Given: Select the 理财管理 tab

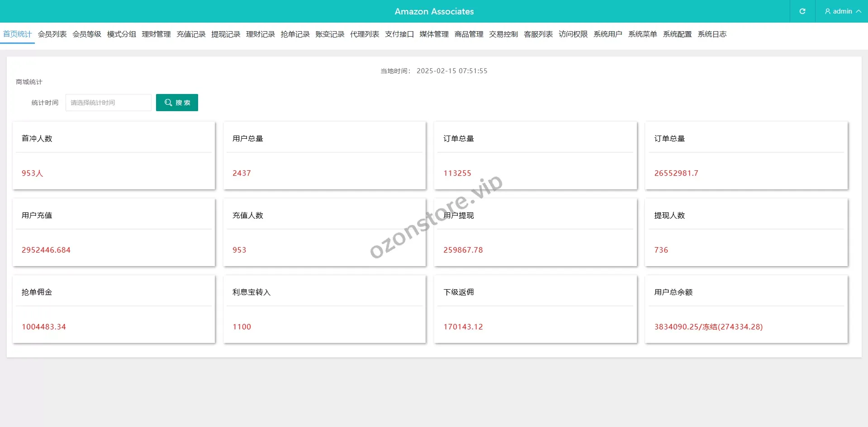Looking at the screenshot, I should tap(156, 34).
